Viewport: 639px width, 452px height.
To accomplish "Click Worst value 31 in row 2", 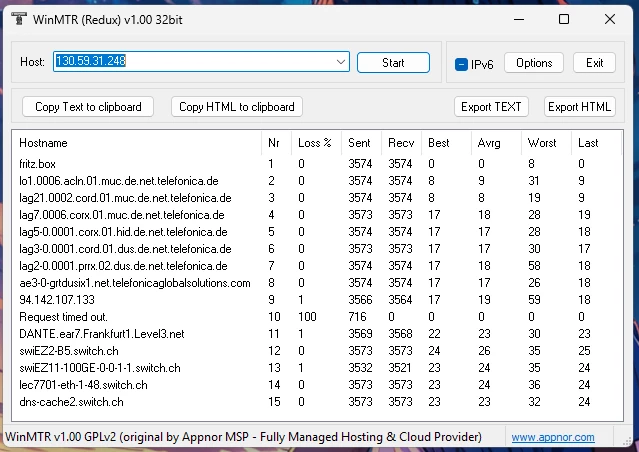I will tap(534, 181).
